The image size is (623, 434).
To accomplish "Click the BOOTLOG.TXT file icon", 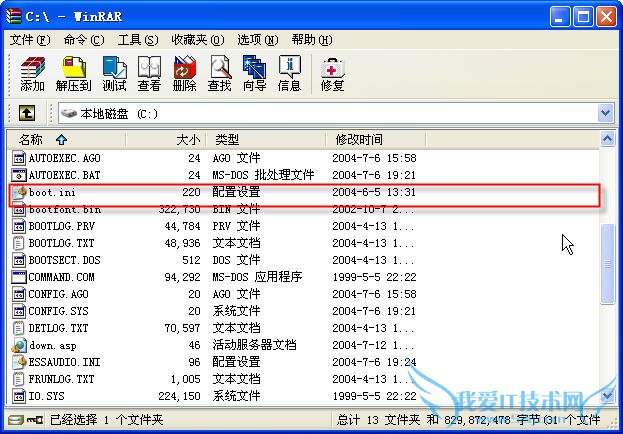I will (19, 243).
